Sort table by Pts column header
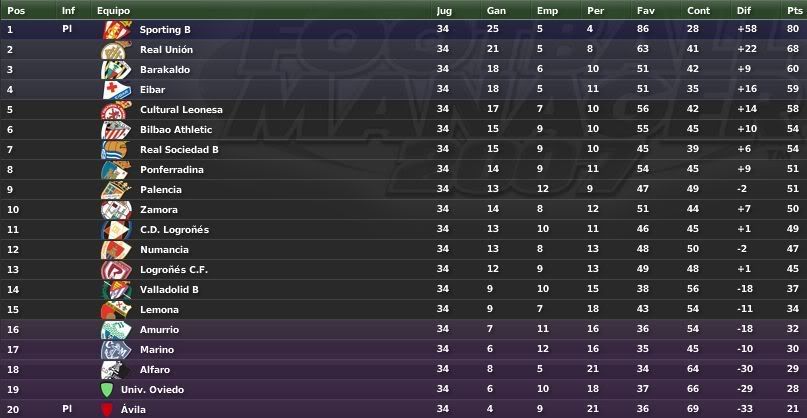 tap(795, 10)
